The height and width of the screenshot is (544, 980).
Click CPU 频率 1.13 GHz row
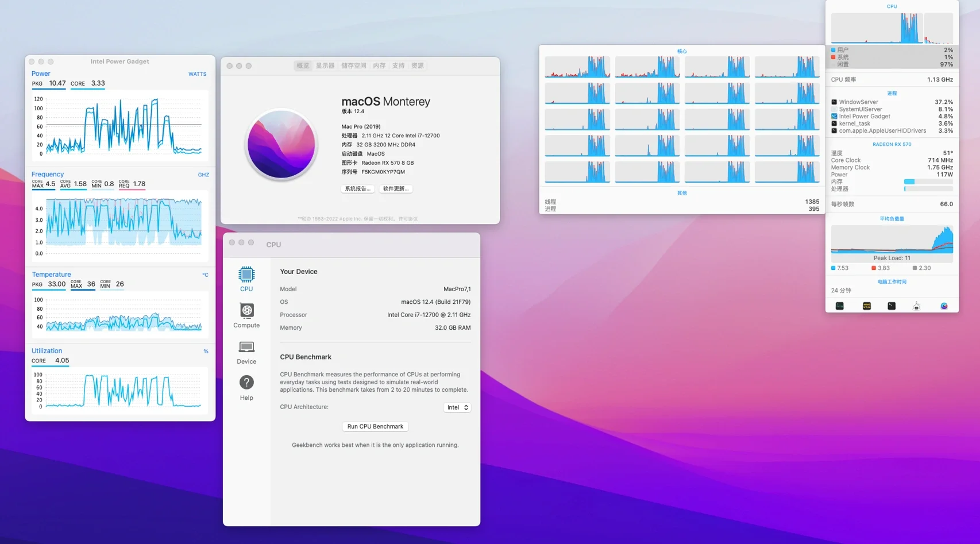(x=892, y=80)
